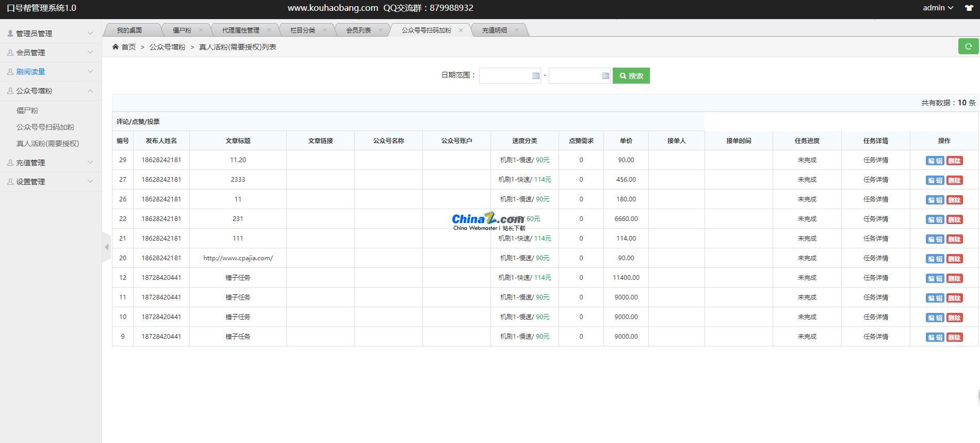Open the start date calendar picker

[x=535, y=76]
